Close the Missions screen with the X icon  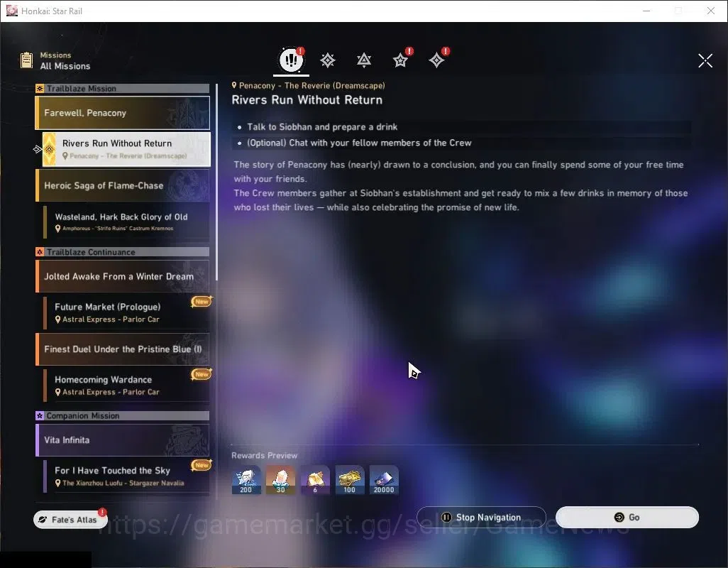(x=705, y=60)
